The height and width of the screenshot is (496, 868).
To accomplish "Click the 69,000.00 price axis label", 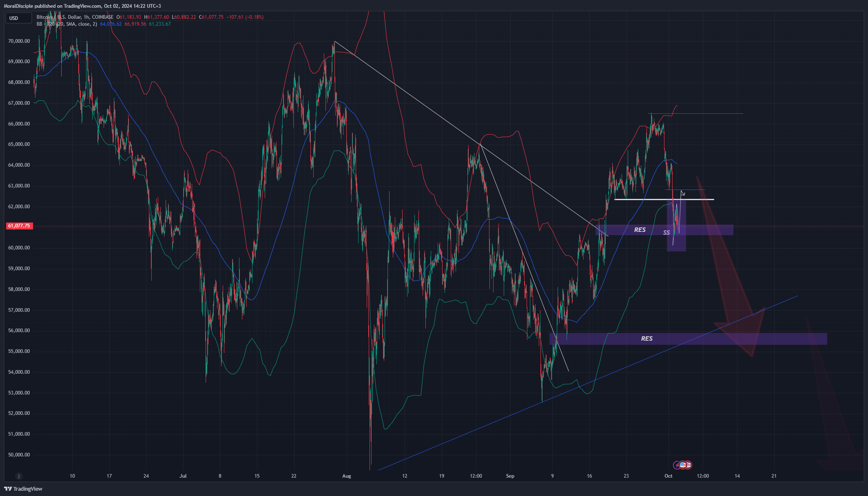I will [x=19, y=62].
